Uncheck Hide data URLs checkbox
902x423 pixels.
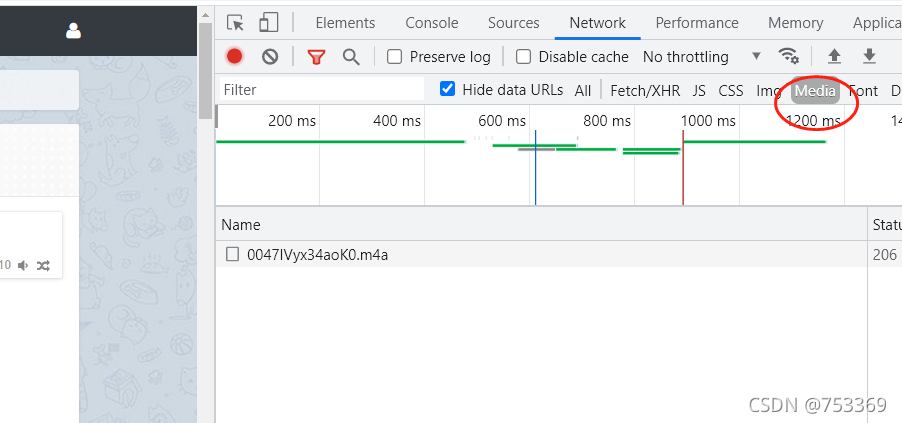pyautogui.click(x=447, y=89)
